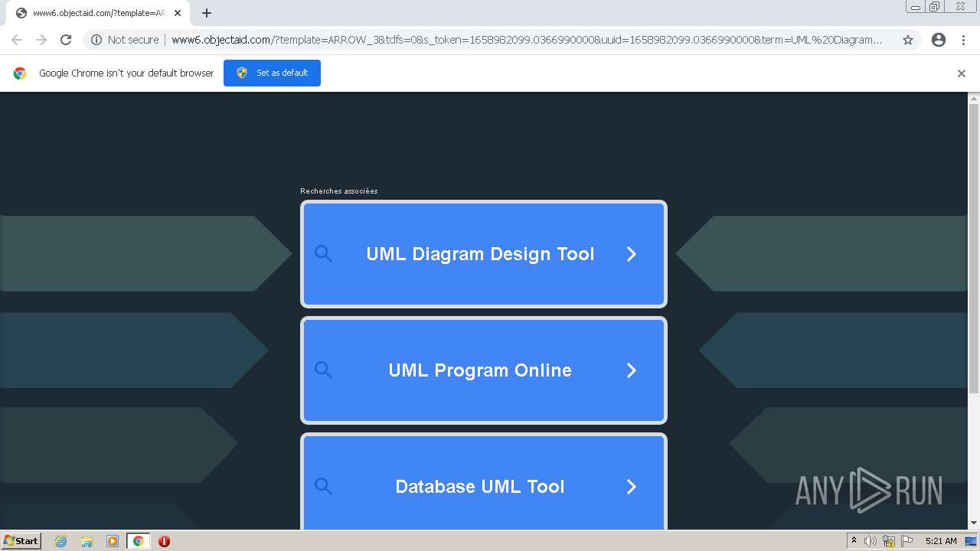Click the page scrollbar down arrow
The image size is (980, 551).
[x=974, y=523]
